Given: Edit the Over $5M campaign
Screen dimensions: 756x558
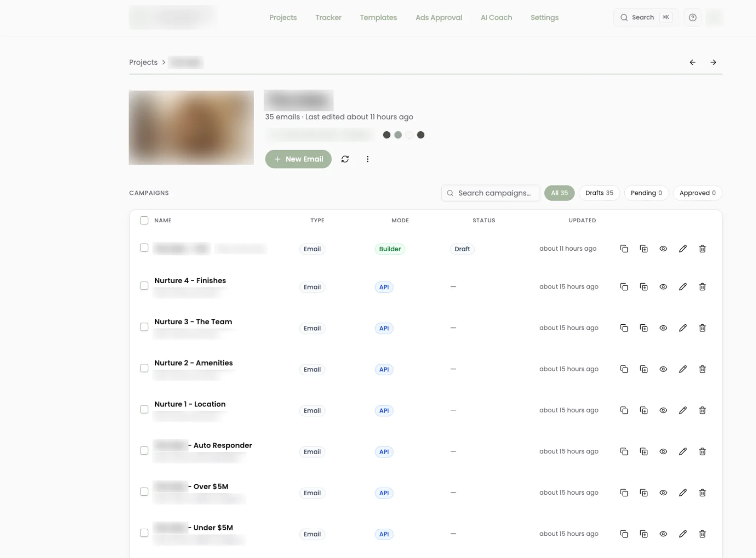Looking at the screenshot, I should pyautogui.click(x=683, y=493).
